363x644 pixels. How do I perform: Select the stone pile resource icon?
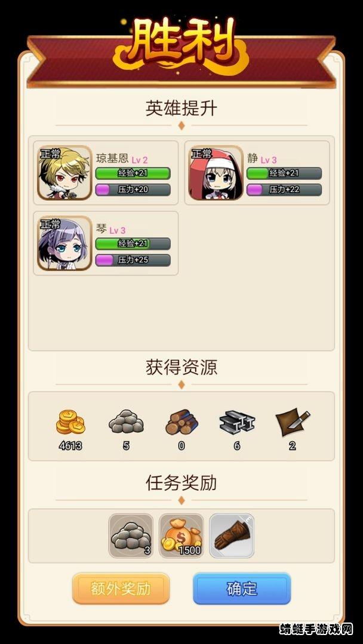[126, 422]
